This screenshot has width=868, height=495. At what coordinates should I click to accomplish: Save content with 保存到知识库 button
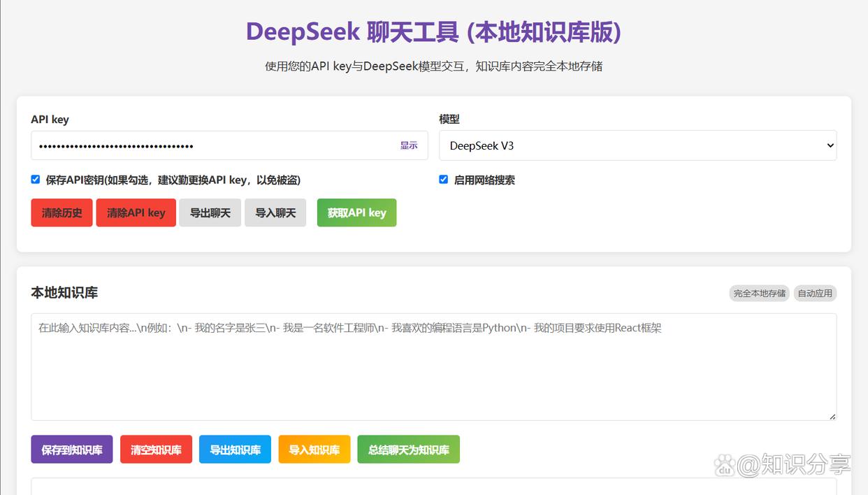coord(72,450)
